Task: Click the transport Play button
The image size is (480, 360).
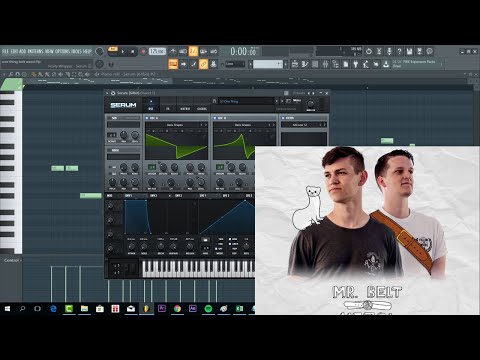Action: (x=123, y=51)
